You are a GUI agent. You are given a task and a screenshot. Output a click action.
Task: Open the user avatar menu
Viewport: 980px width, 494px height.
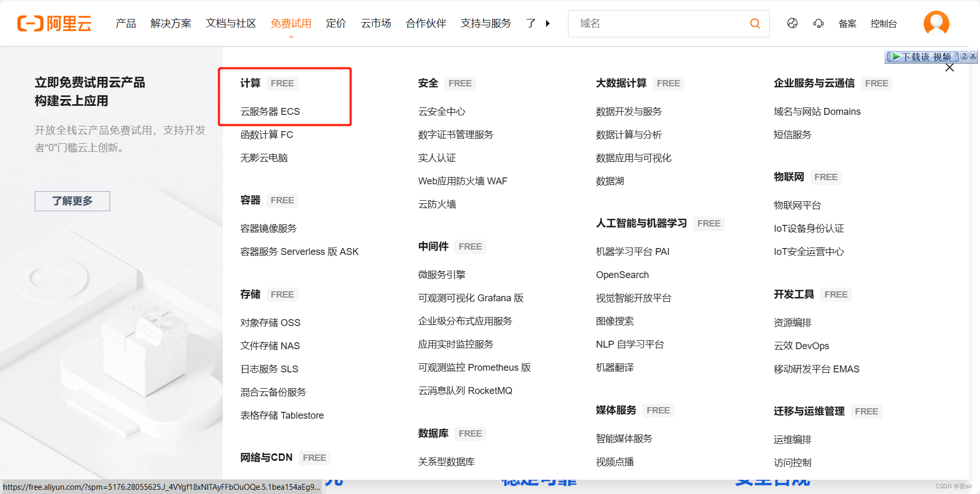click(936, 23)
